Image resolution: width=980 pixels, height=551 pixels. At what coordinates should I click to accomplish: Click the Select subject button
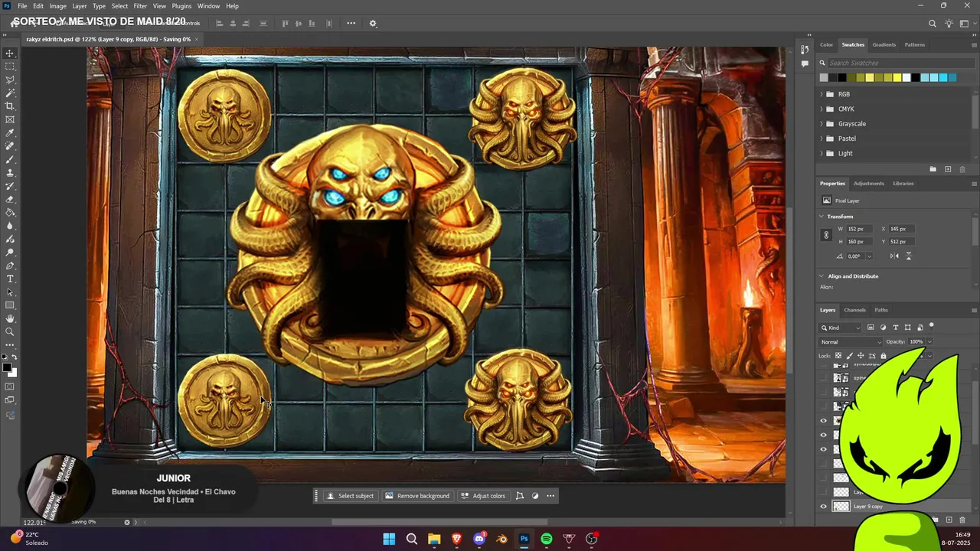point(350,496)
